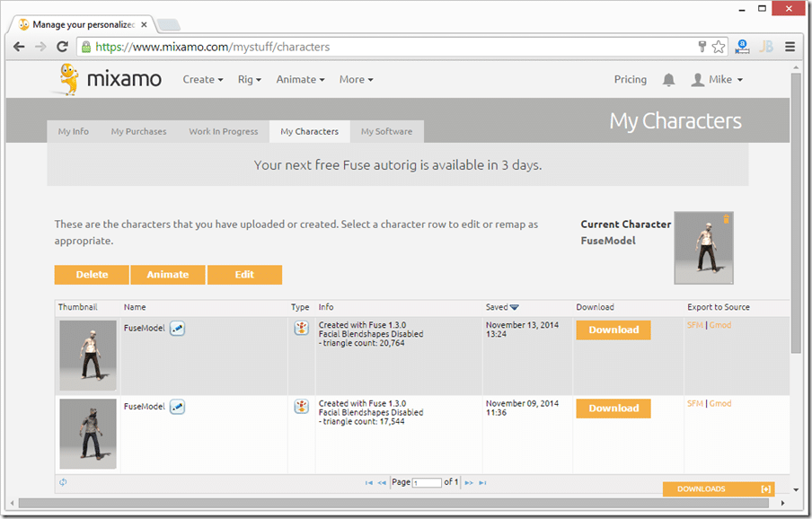This screenshot has width=812, height=519.
Task: Expand the More dropdown menu
Action: [x=357, y=80]
